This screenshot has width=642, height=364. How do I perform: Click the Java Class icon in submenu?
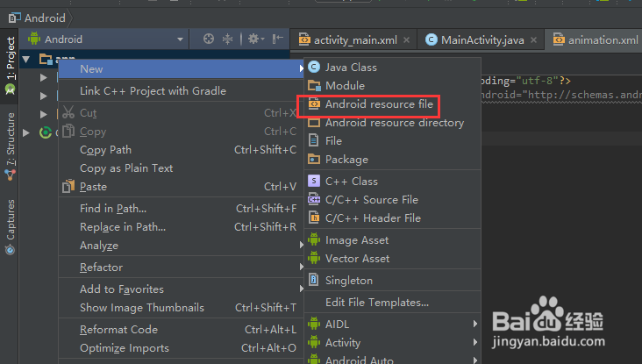[x=314, y=68]
